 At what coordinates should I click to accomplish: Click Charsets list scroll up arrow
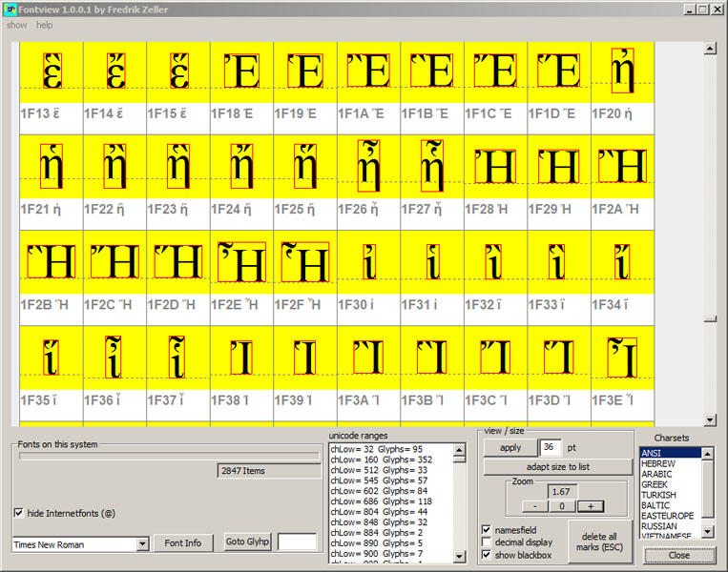[x=707, y=453]
